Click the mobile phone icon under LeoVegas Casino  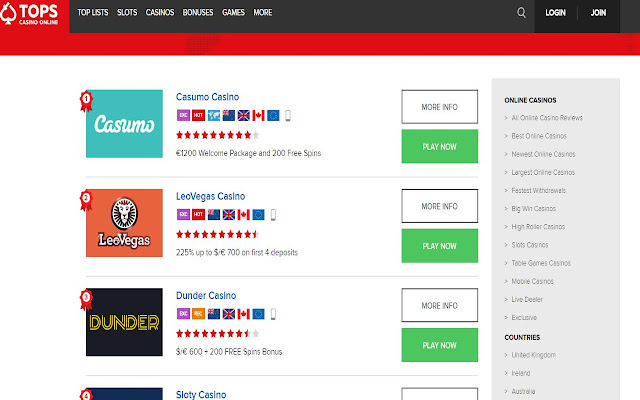[x=273, y=215]
